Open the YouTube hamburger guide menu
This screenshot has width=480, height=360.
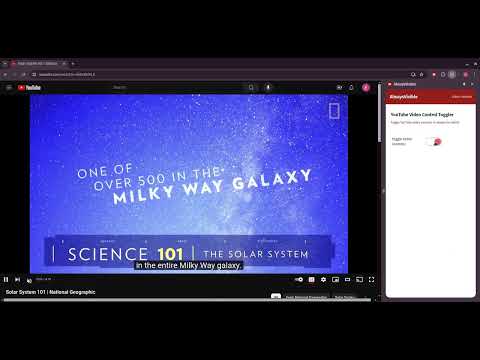(x=9, y=87)
